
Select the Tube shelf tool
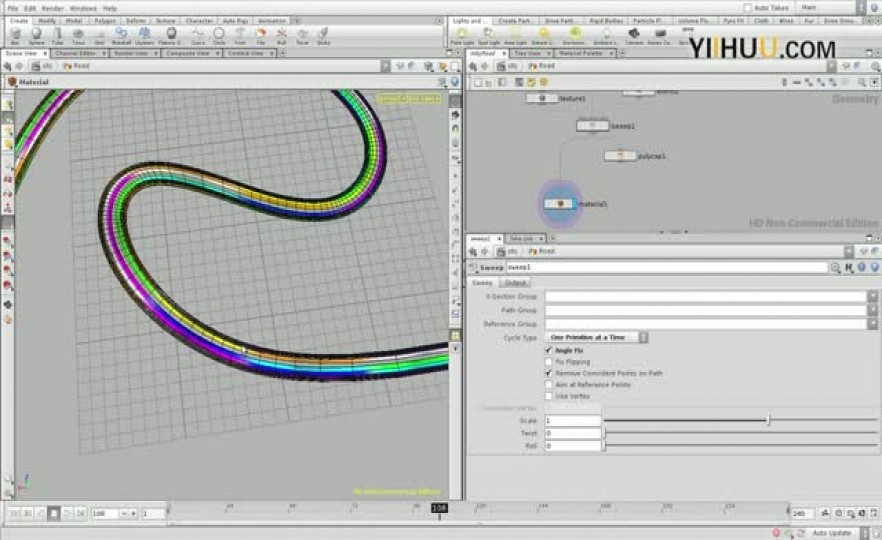tap(57, 36)
